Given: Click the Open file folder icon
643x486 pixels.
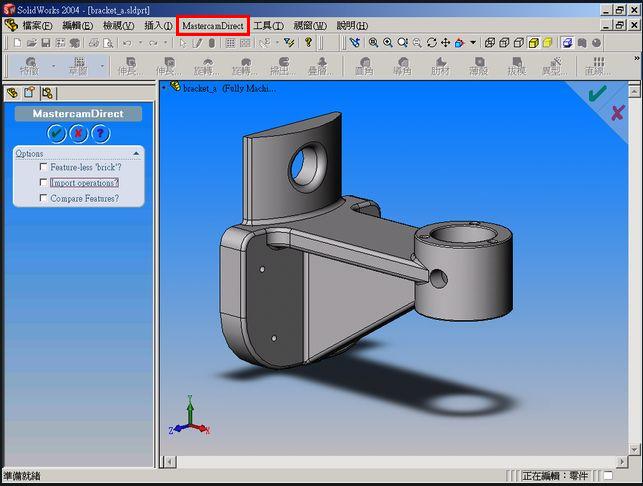Looking at the screenshot, I should click(32, 43).
